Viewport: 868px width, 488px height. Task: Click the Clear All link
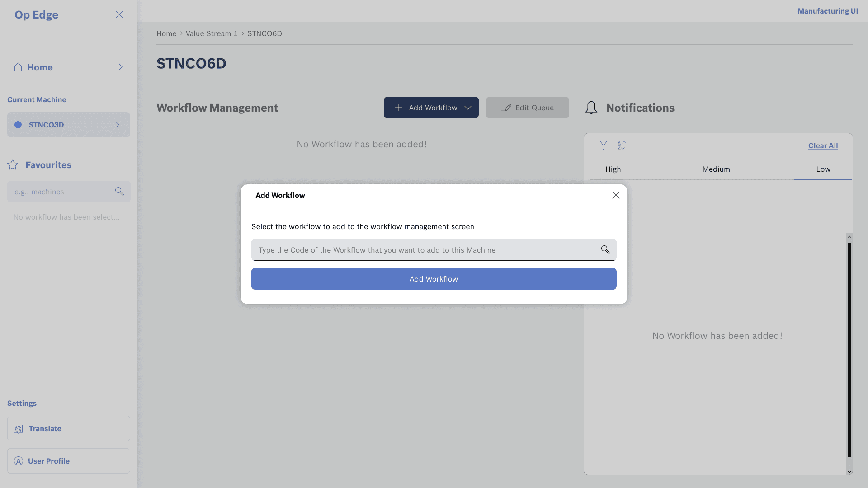(823, 145)
